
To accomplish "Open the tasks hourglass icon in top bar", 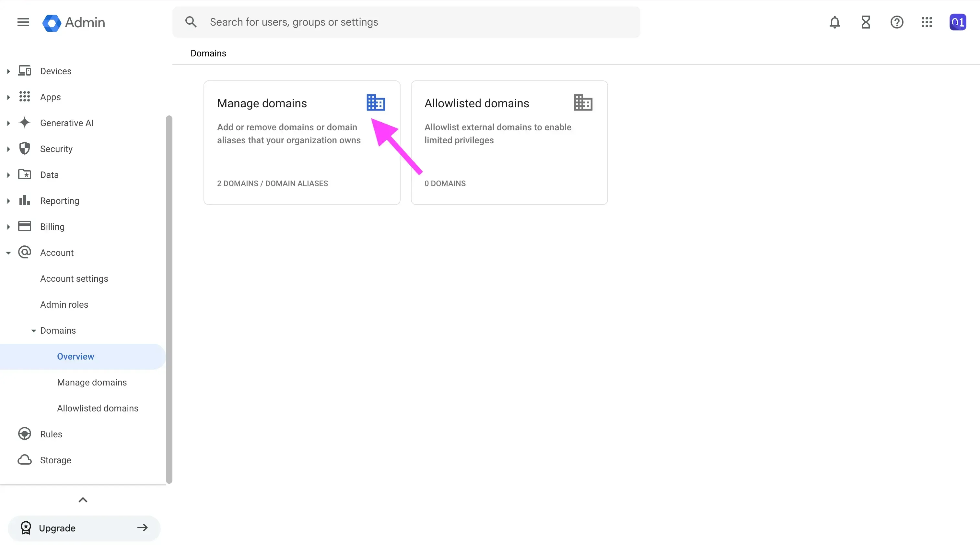I will (866, 22).
